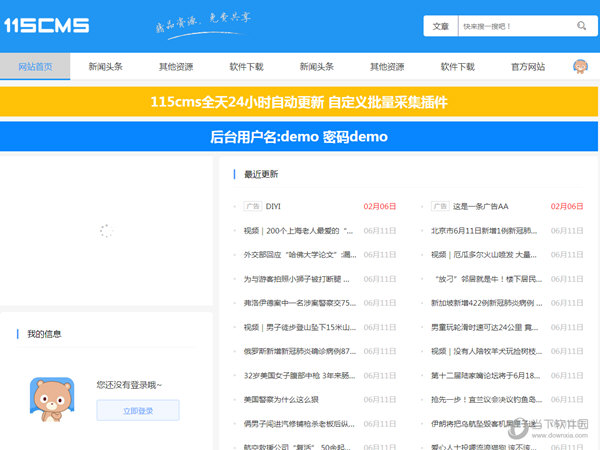Open article 视频 | 厄瓜多尔火山喷发
Viewport: 600px width, 450px height.
[484, 255]
